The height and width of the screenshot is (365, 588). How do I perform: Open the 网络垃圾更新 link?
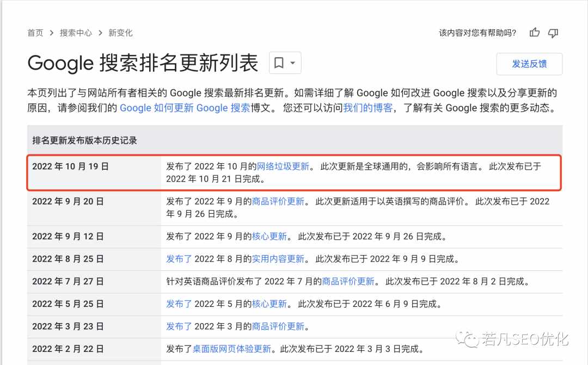pos(283,166)
